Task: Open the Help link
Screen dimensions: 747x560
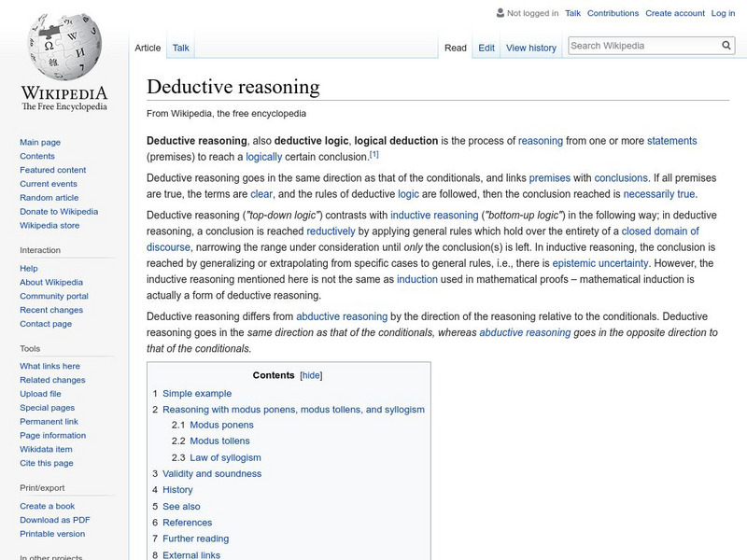Action: pos(29,268)
